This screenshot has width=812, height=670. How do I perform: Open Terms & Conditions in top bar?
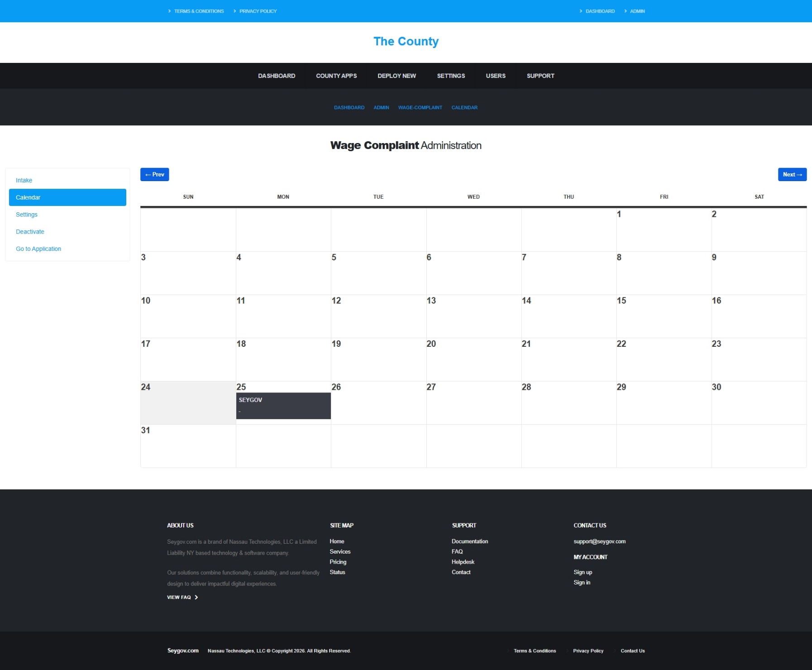[199, 11]
